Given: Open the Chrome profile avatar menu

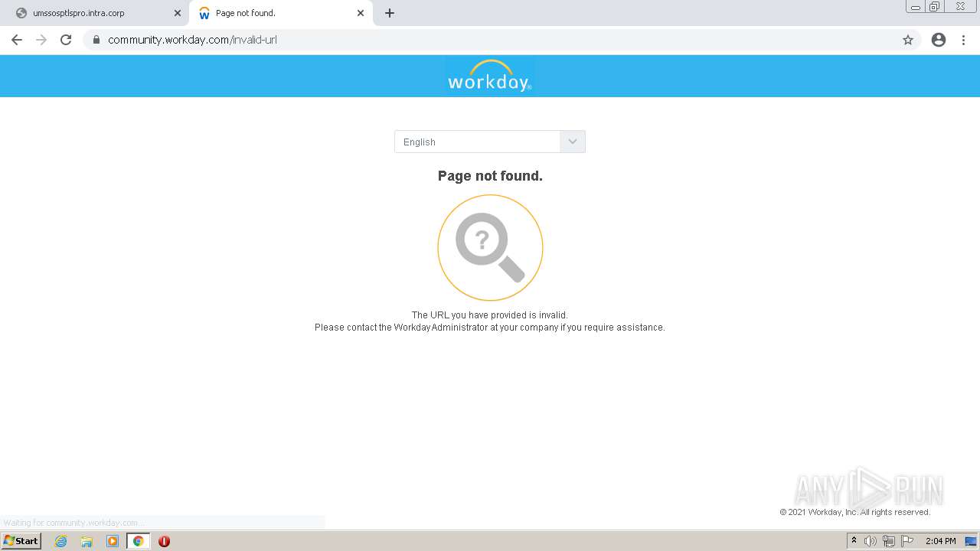Looking at the screenshot, I should tap(939, 40).
